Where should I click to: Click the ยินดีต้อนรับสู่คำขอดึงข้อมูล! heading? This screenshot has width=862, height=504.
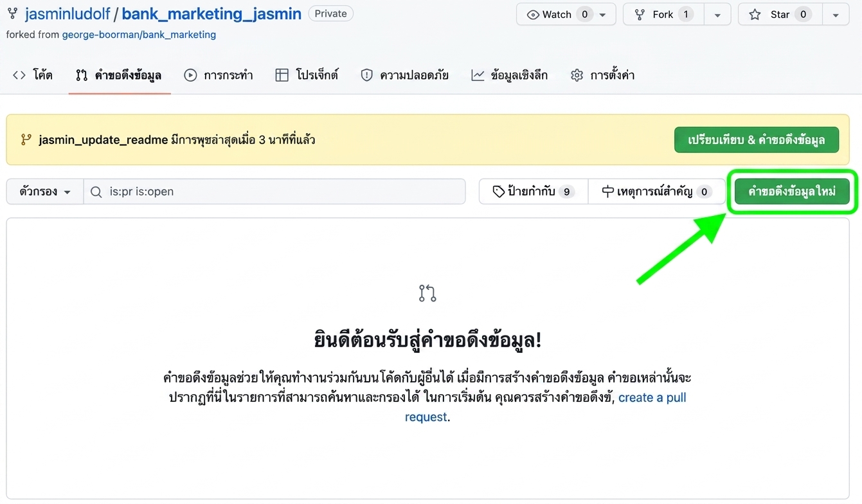[x=427, y=339]
